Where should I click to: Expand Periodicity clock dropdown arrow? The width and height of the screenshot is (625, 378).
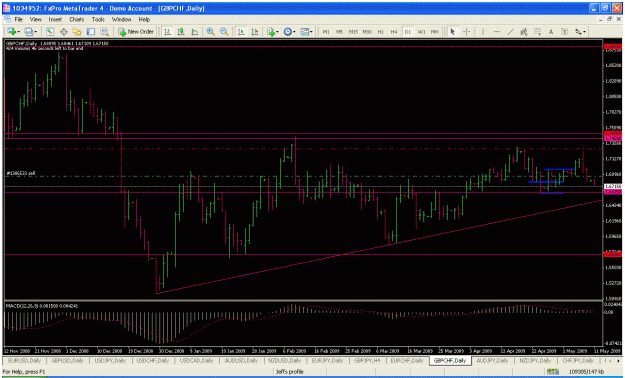[x=295, y=32]
